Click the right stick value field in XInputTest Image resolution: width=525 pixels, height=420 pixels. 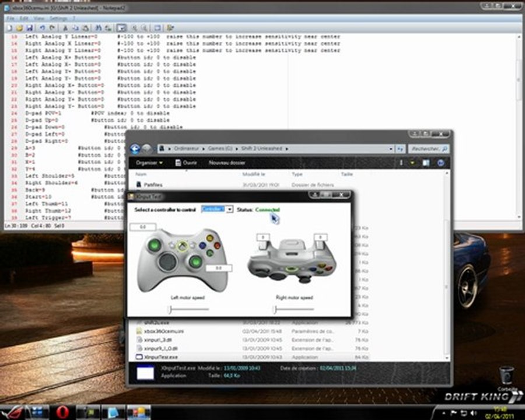[219, 268]
